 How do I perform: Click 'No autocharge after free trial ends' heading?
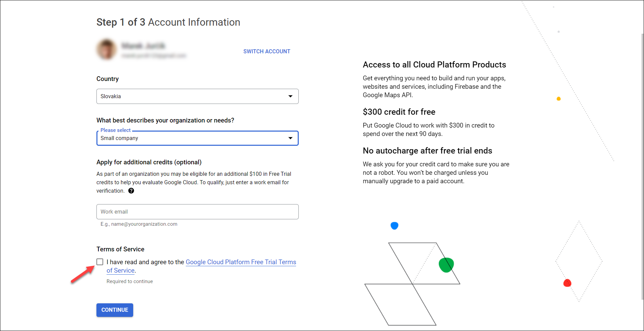coord(428,151)
